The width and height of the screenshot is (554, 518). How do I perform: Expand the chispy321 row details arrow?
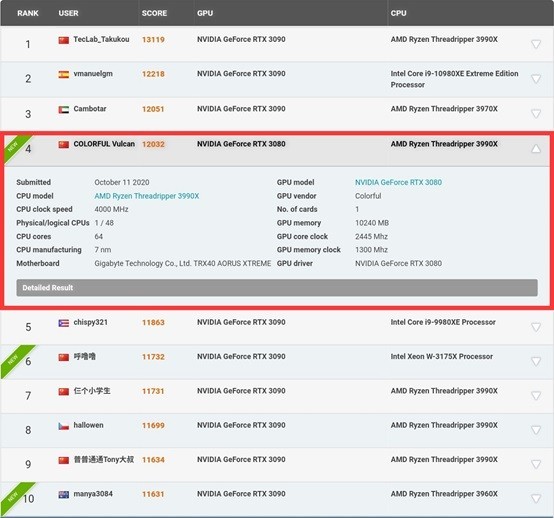click(536, 327)
